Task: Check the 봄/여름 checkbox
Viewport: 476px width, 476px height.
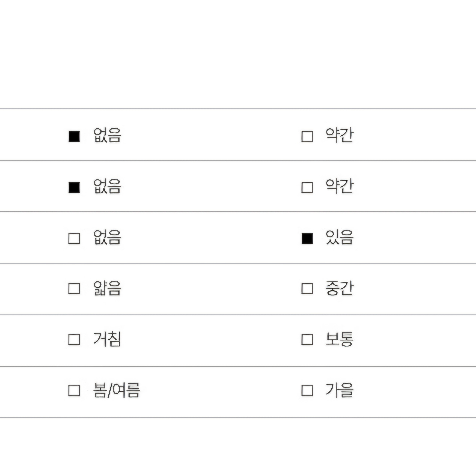Action: (74, 390)
